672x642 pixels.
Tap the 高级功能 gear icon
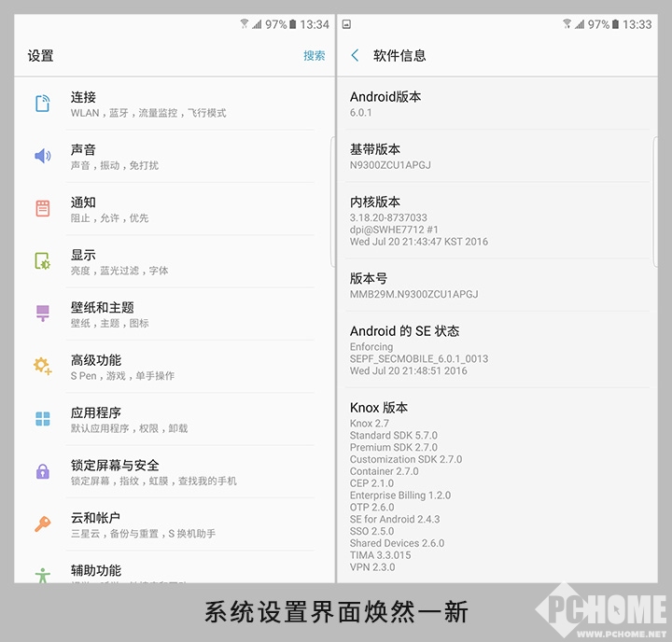pos(43,366)
